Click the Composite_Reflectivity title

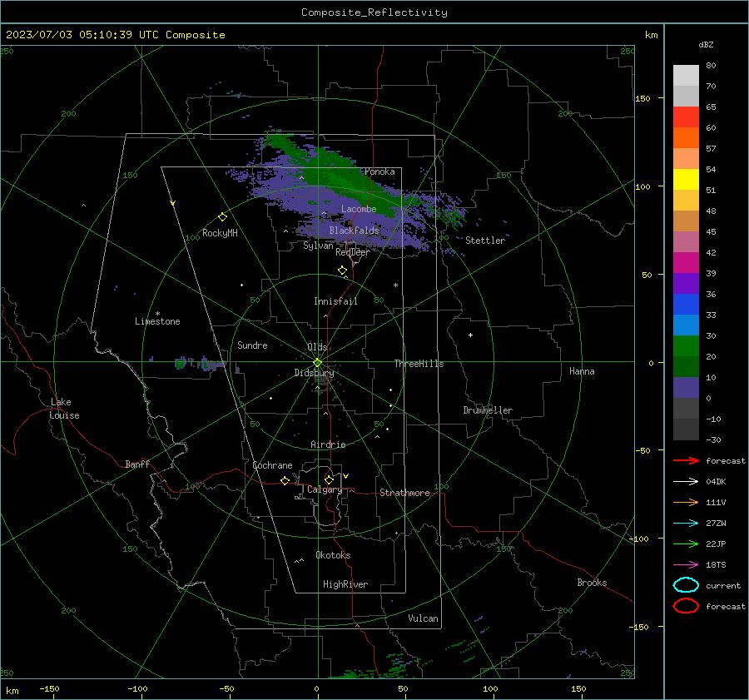pos(374,12)
